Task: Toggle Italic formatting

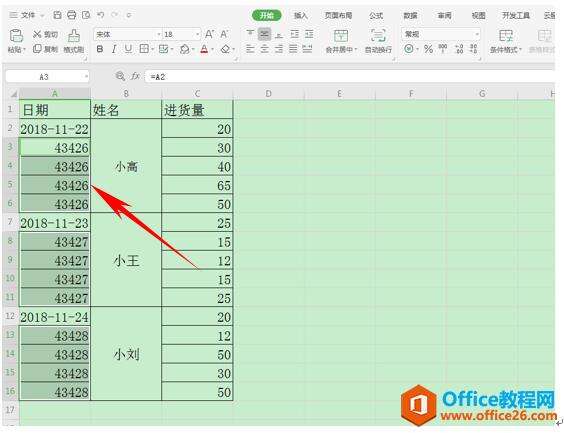Action: 114,49
